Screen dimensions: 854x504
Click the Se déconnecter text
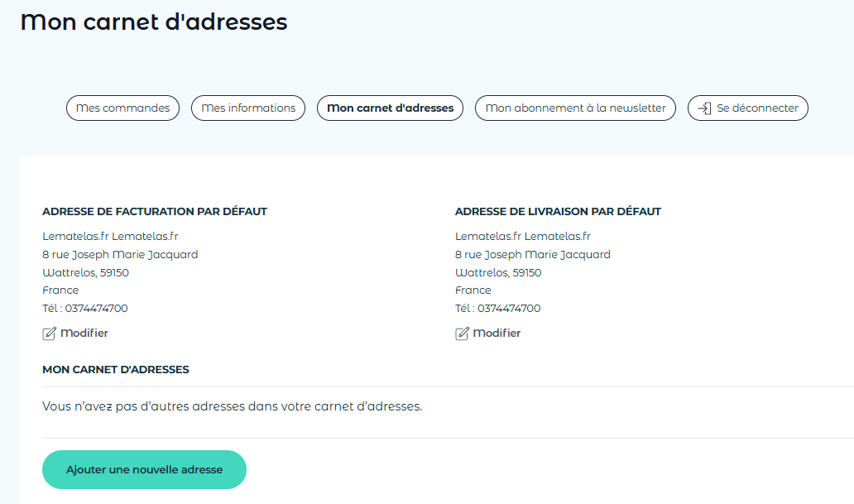tap(757, 108)
